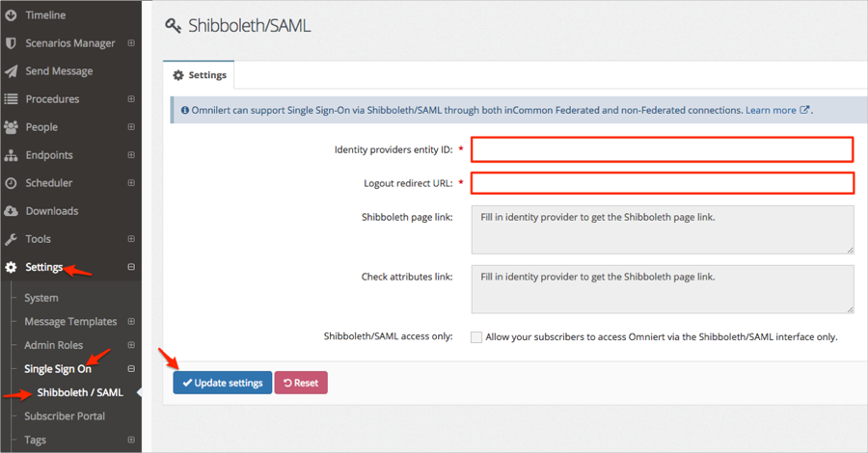This screenshot has height=453, width=868.
Task: Click the Update settings button
Action: point(222,383)
